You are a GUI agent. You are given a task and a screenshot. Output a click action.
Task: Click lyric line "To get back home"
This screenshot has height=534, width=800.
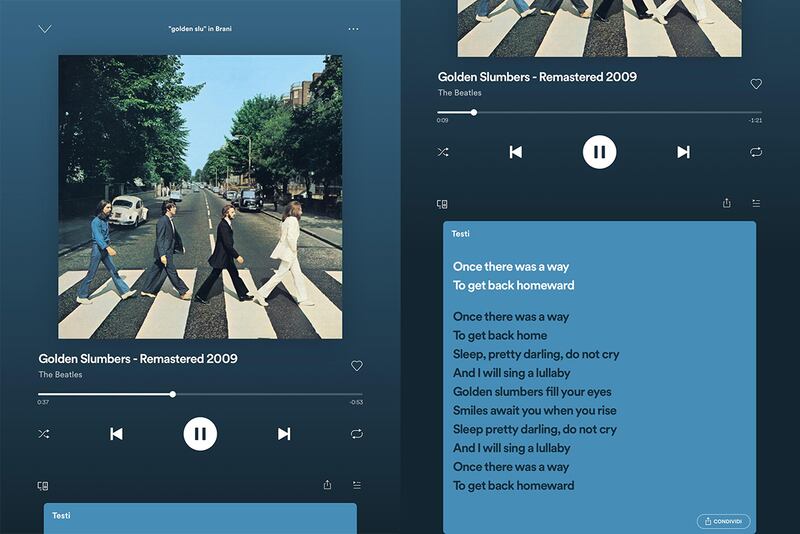[500, 336]
